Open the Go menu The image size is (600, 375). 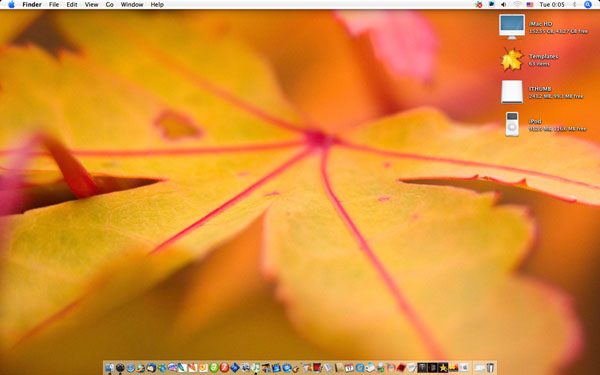tap(110, 5)
